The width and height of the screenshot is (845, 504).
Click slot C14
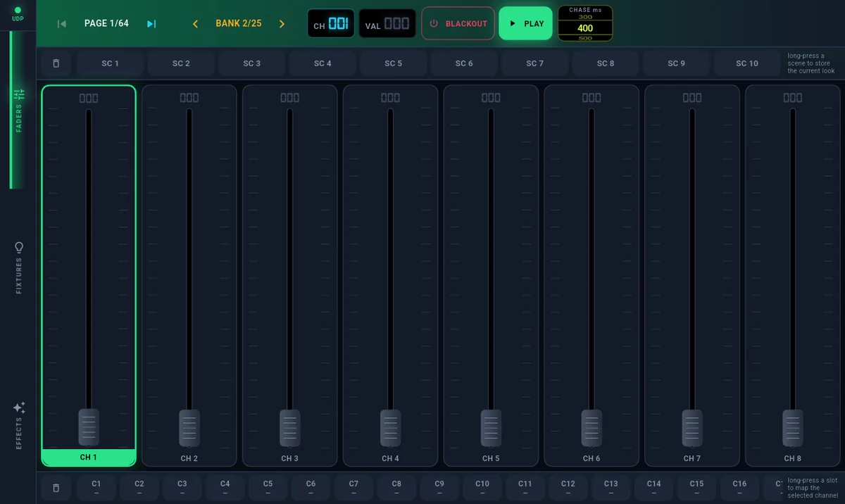tap(654, 488)
